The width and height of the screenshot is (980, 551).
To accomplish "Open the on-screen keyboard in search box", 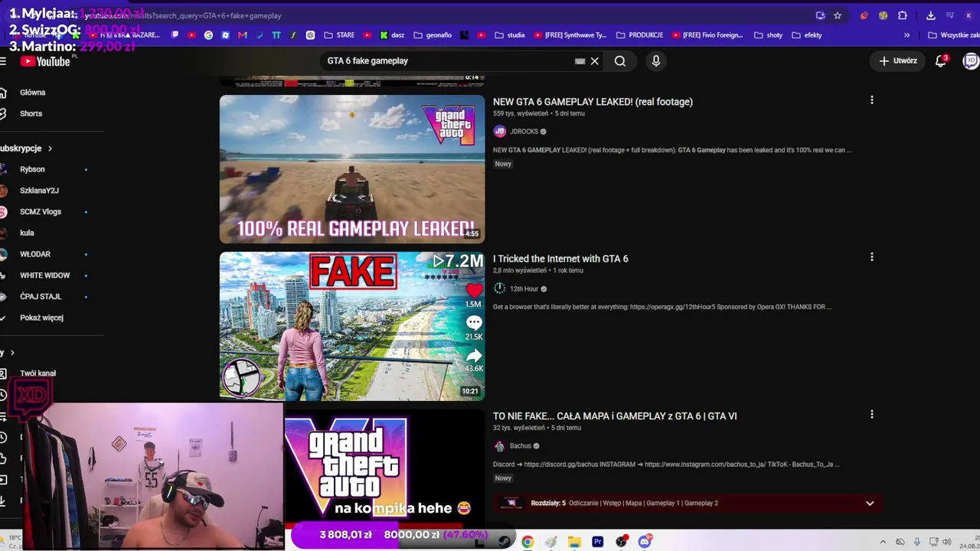I will point(580,61).
